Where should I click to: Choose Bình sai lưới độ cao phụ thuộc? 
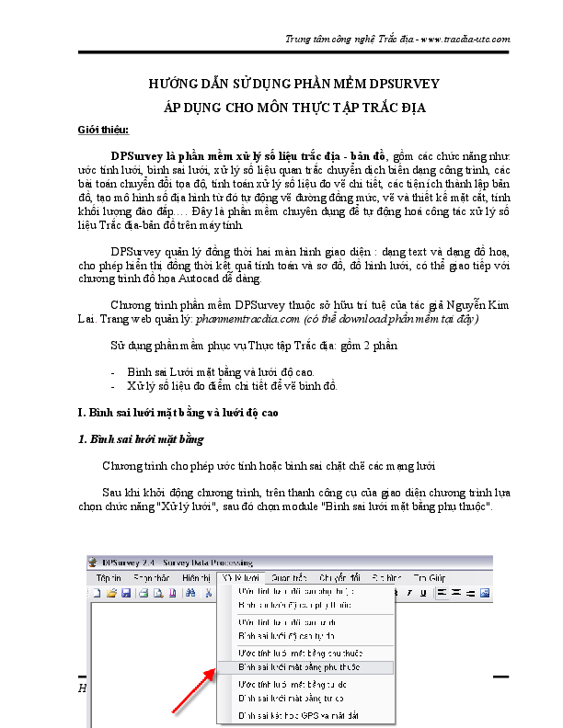(306, 605)
